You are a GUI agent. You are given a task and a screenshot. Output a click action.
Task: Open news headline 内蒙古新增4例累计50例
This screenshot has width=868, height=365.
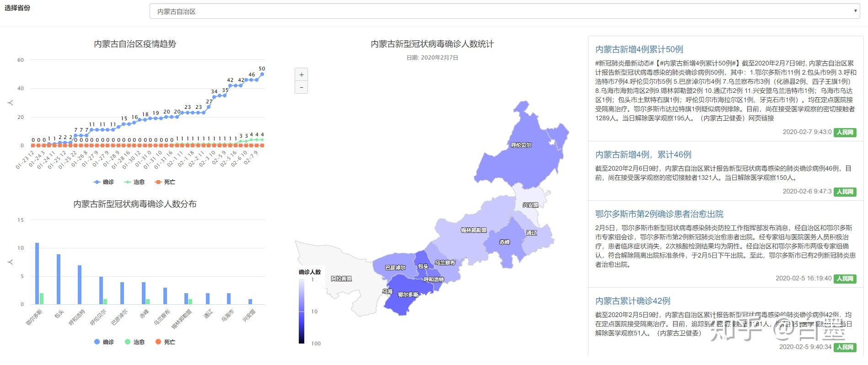click(639, 49)
